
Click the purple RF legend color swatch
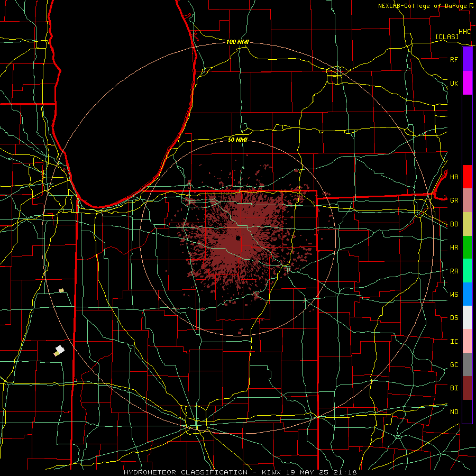point(467,59)
